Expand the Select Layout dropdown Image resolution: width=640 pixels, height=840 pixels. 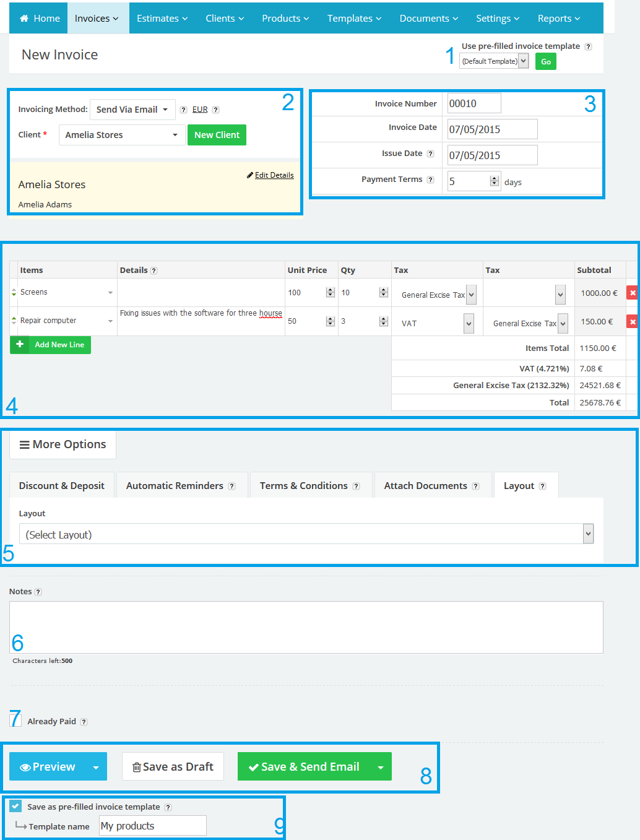[x=588, y=534]
